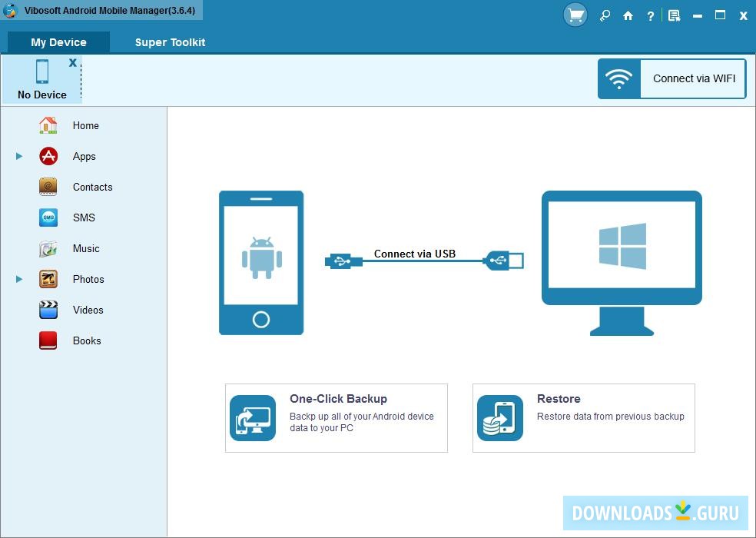Image resolution: width=756 pixels, height=538 pixels.
Task: Expand the Photos category in the sidebar
Action: click(18, 279)
